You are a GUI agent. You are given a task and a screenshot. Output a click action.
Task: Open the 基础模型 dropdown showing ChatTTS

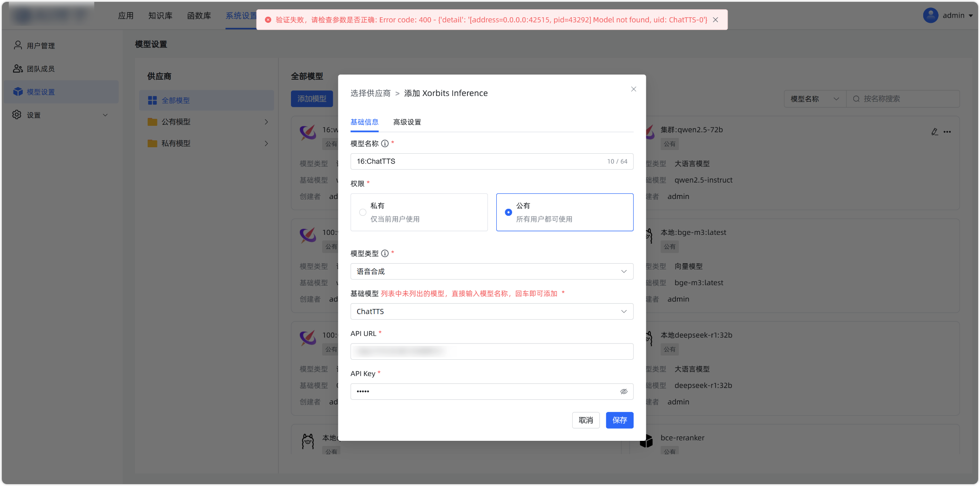(x=492, y=312)
